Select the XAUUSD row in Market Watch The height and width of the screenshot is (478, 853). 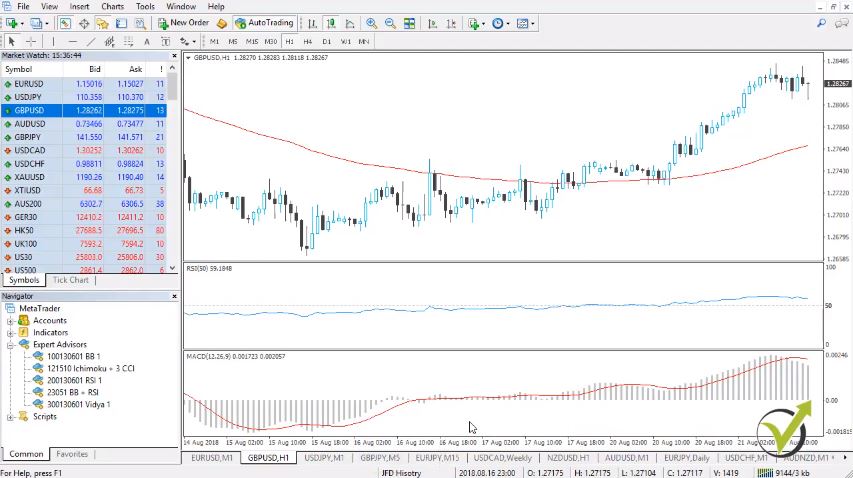pyautogui.click(x=84, y=177)
